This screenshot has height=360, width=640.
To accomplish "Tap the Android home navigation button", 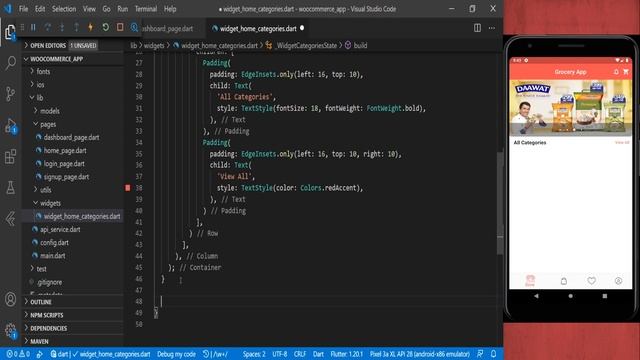I will [571, 296].
